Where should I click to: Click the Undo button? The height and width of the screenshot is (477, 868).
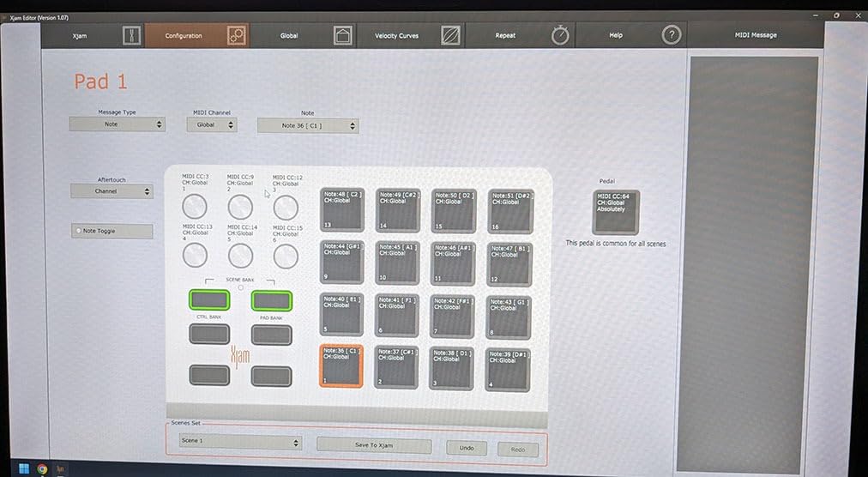click(x=467, y=448)
